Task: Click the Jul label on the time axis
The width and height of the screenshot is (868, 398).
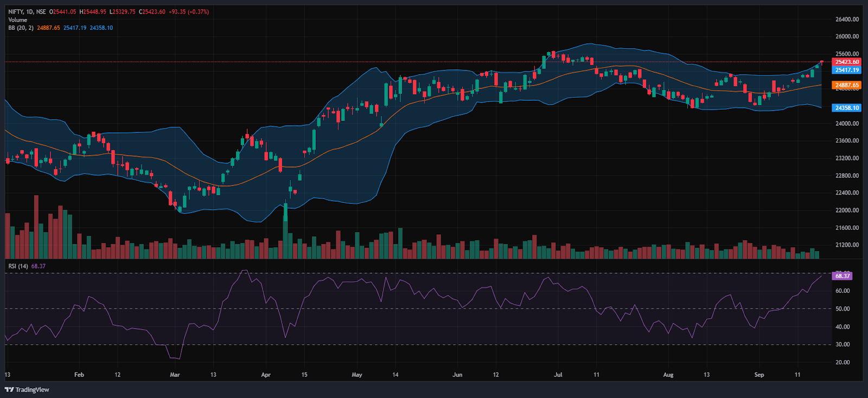Action: pos(558,375)
